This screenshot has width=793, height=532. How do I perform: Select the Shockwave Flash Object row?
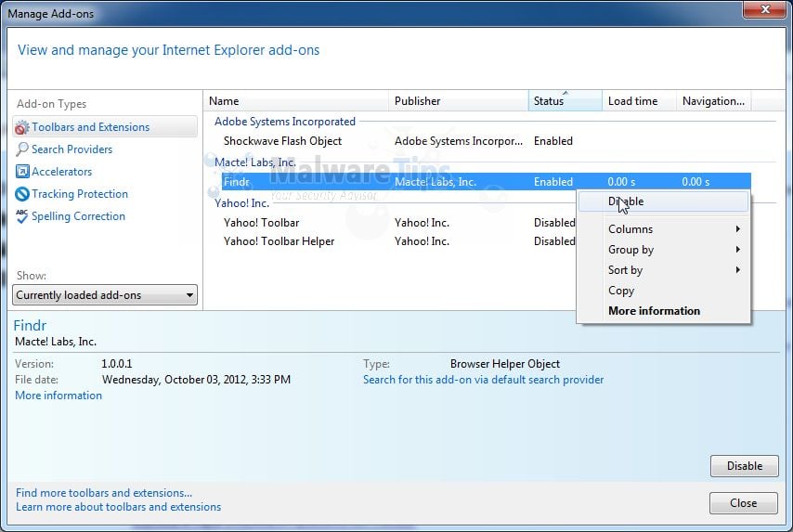click(487, 141)
